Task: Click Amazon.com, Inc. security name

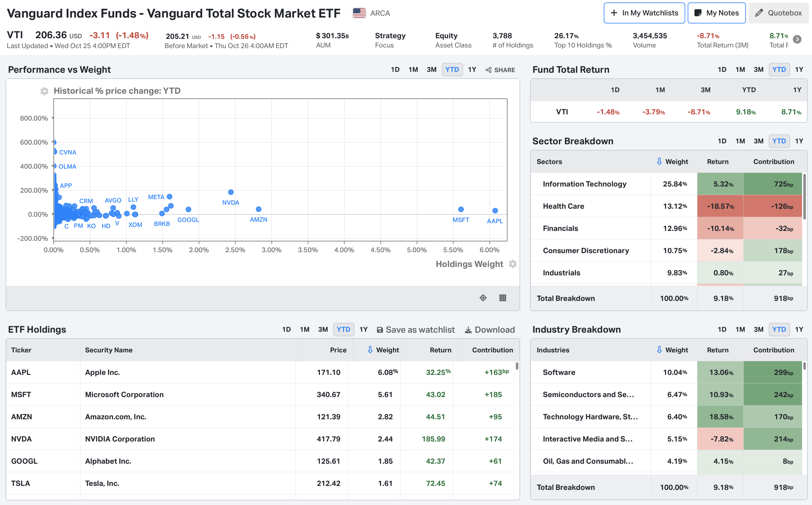Action: click(116, 417)
